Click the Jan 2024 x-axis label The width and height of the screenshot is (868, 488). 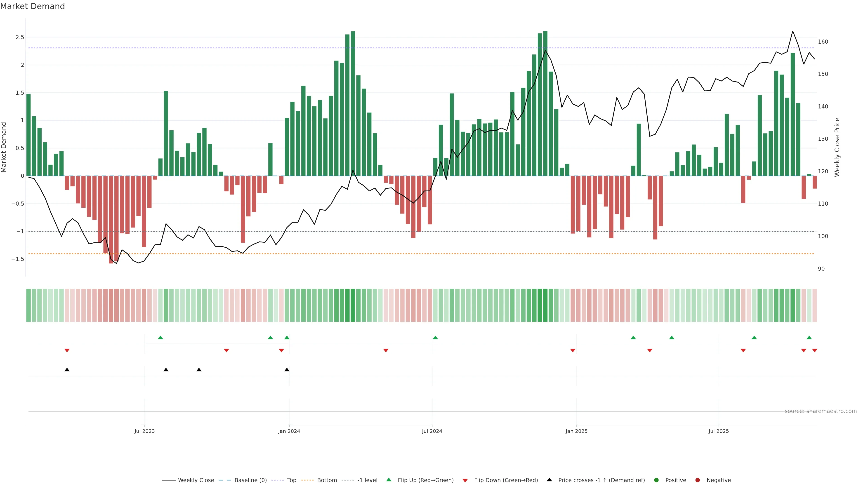[x=289, y=431]
